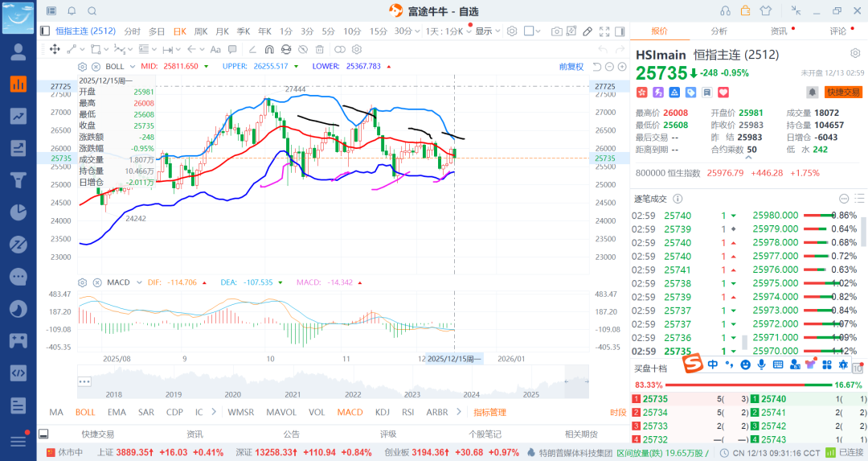
Task: Select the move crosshair drawing tool
Action: pyautogui.click(x=55, y=49)
